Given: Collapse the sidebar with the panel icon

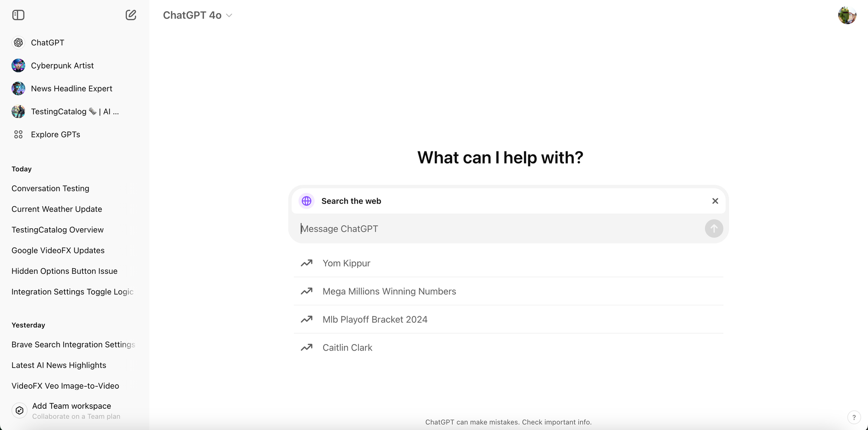Looking at the screenshot, I should coord(18,15).
